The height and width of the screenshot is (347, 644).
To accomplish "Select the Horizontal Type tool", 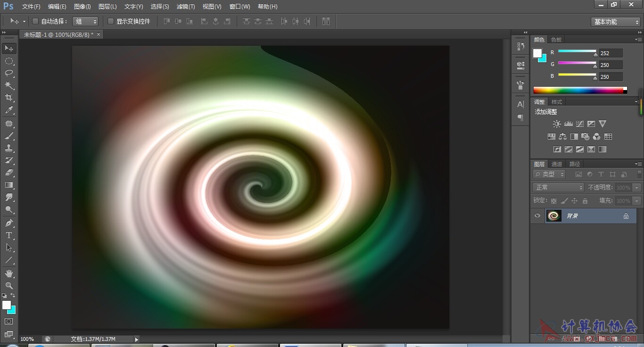I will pos(9,235).
